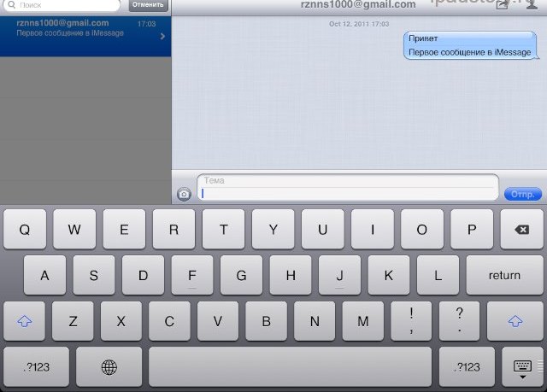The image size is (547, 392).
Task: Tap the G key
Action: (x=241, y=275)
